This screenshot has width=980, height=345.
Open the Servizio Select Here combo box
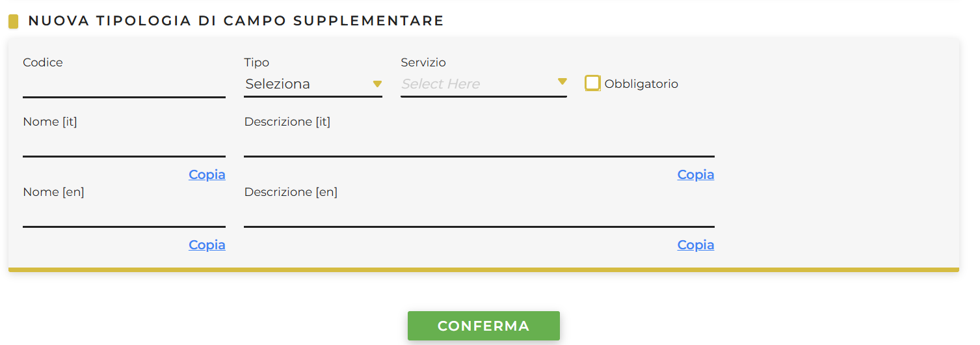pyautogui.click(x=475, y=84)
